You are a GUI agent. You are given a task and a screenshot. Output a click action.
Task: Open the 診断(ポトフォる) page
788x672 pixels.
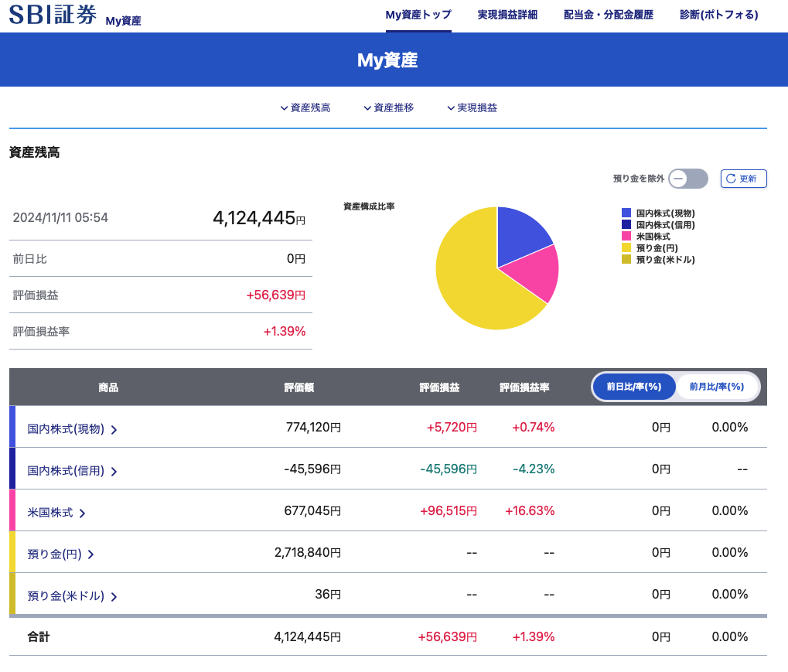[x=718, y=15]
